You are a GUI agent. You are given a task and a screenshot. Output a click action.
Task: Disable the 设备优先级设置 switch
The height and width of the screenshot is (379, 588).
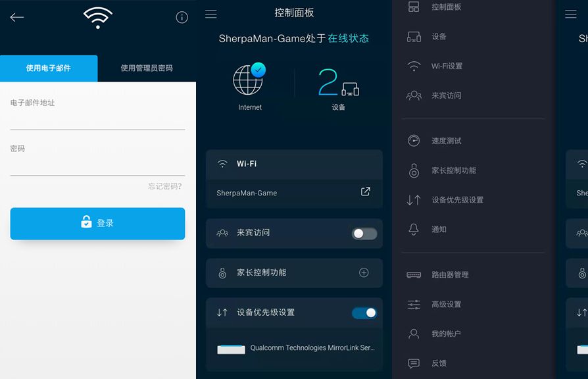pyautogui.click(x=364, y=313)
